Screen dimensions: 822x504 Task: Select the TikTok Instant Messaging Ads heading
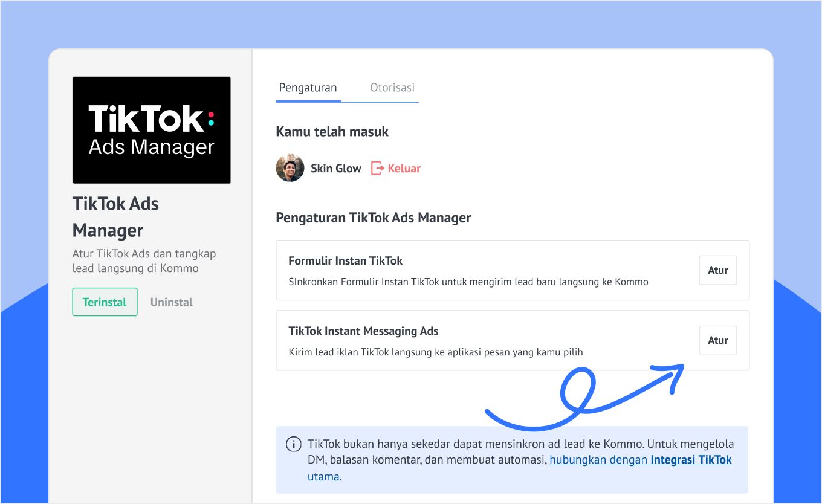pos(363,331)
